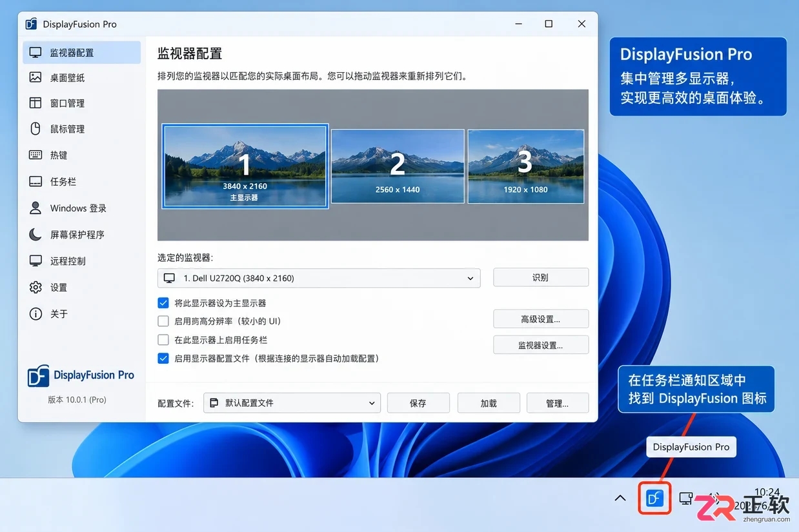Select monitor 1 thumbnail 3840 x 2160
Screen dimensions: 799x532
(245, 166)
